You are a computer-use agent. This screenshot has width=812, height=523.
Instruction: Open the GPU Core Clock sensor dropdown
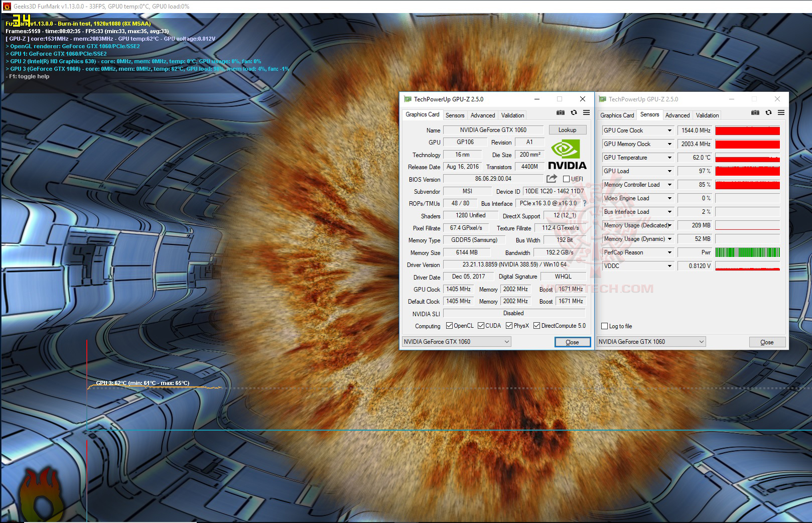coord(669,130)
